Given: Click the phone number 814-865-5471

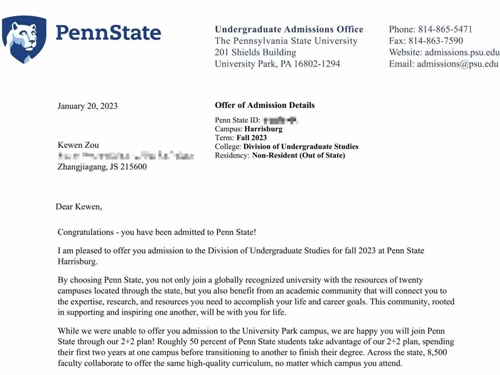Looking at the screenshot, I should [445, 29].
